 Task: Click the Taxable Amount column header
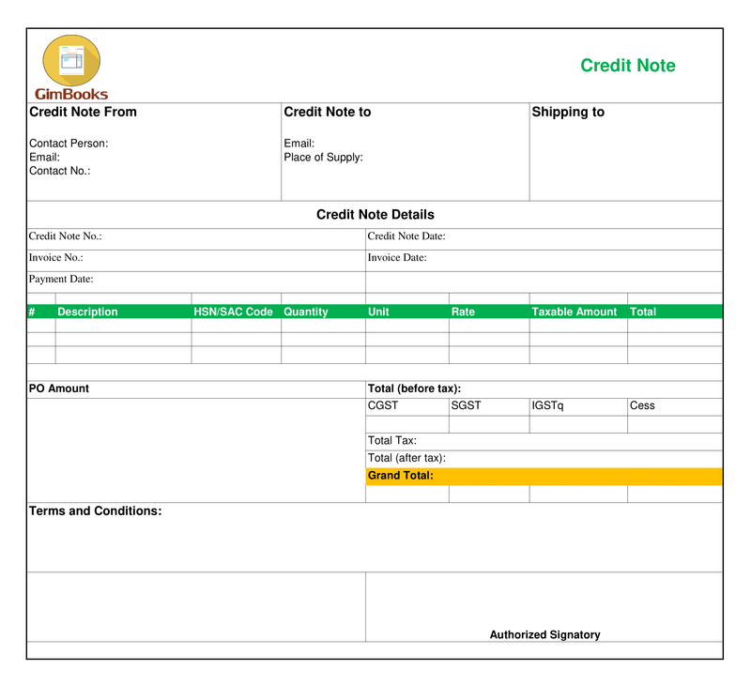pos(574,312)
